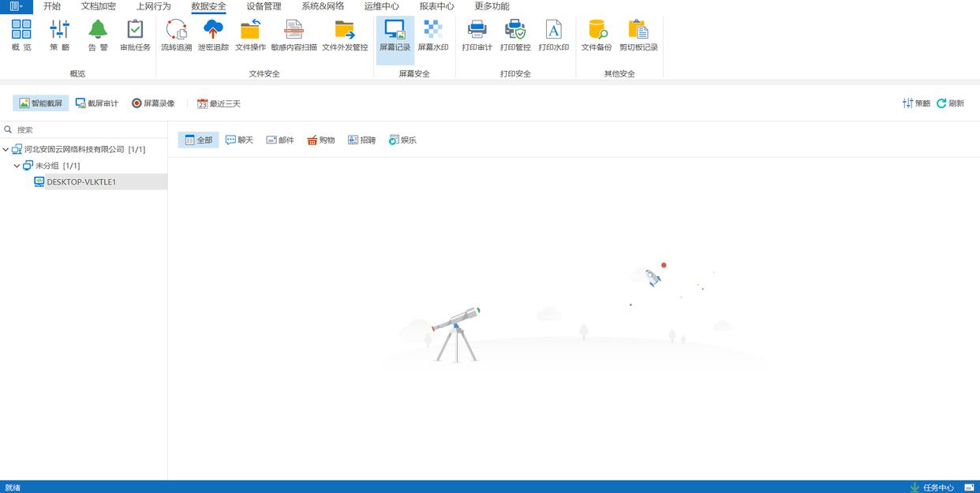Viewport: 980px width, 493px height.
Task: Open 泄密追踪 leak tracking
Action: pyautogui.click(x=213, y=36)
